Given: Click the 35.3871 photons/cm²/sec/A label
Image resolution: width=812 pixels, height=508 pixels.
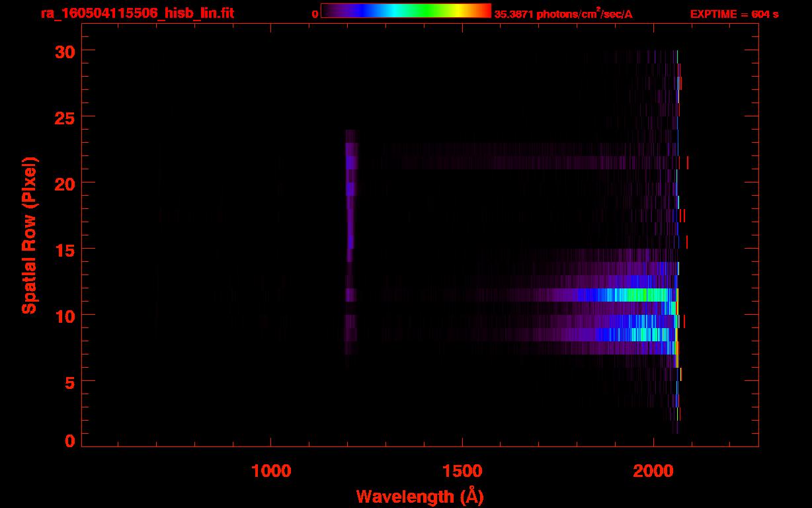Looking at the screenshot, I should (x=563, y=14).
